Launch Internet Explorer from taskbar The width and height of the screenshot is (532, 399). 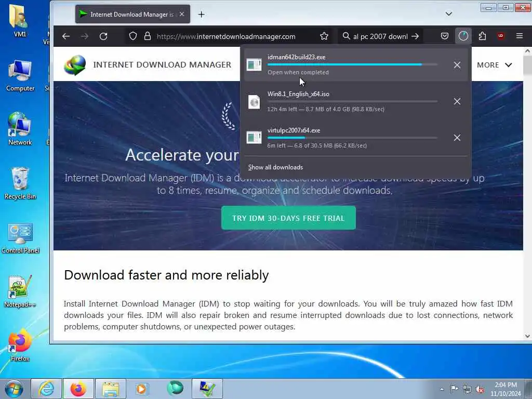[x=46, y=389]
